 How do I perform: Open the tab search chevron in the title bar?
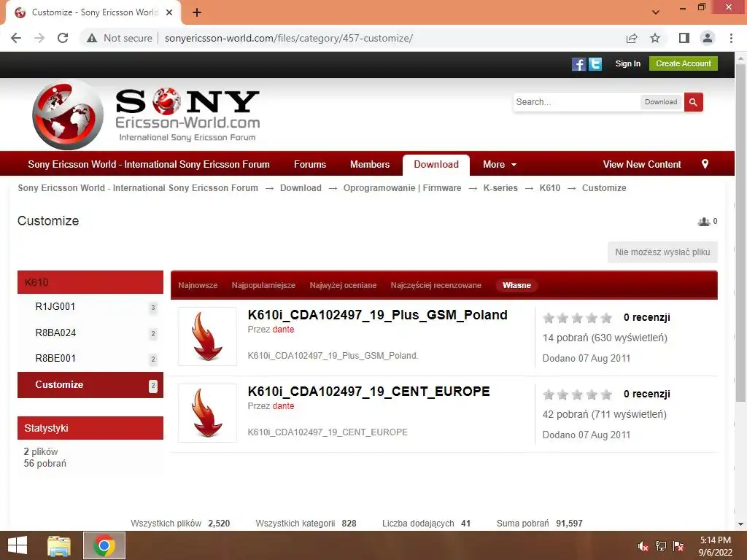(x=656, y=12)
